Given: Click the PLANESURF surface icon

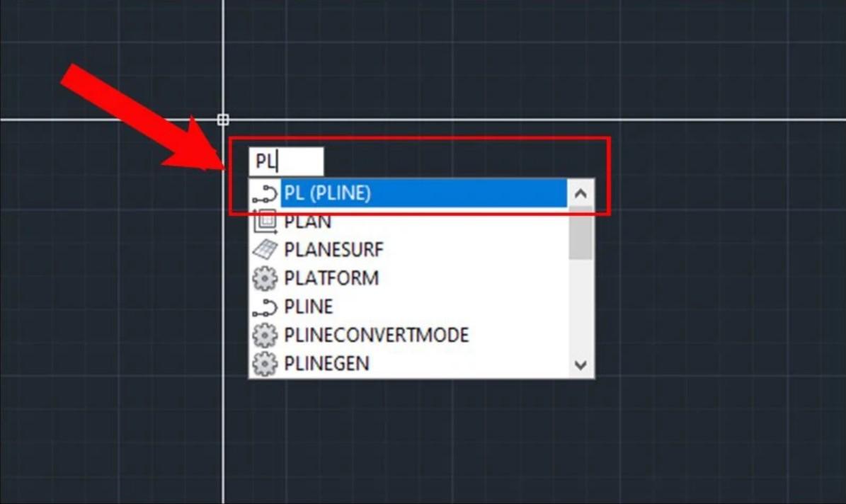Looking at the screenshot, I should (264, 250).
